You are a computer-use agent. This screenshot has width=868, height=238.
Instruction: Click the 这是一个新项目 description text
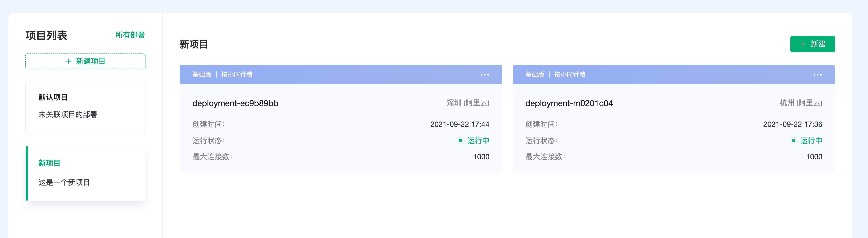[64, 182]
